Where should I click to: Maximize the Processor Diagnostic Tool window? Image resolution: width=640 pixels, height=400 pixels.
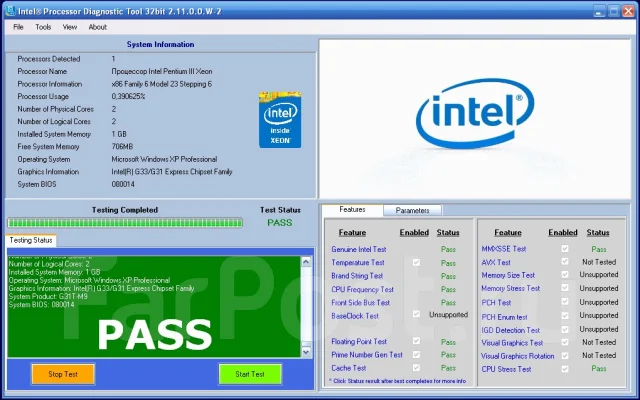[x=613, y=11]
